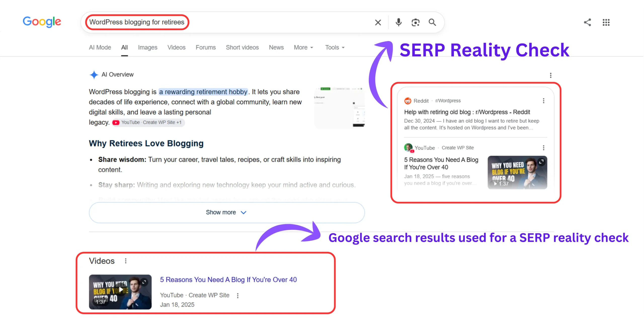This screenshot has width=644, height=322.
Task: Start voice search with microphone icon
Action: coord(398,22)
